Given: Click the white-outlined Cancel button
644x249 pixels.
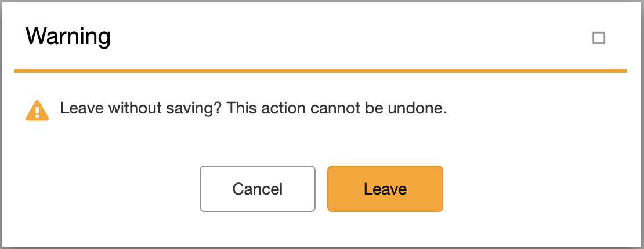Looking at the screenshot, I should pyautogui.click(x=258, y=189).
